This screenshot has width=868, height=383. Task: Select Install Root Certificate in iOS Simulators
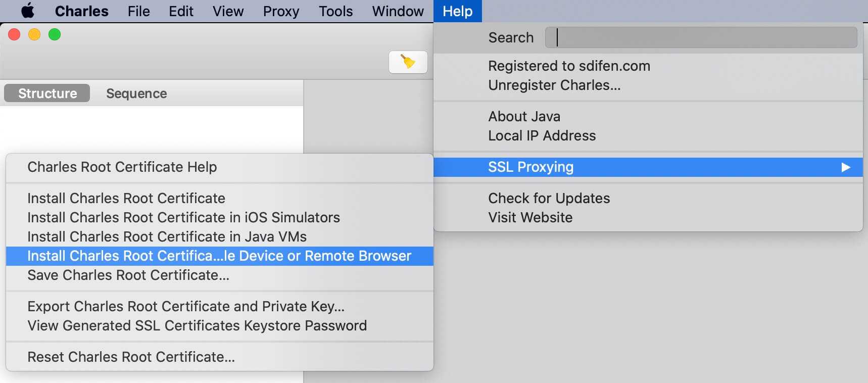183,217
